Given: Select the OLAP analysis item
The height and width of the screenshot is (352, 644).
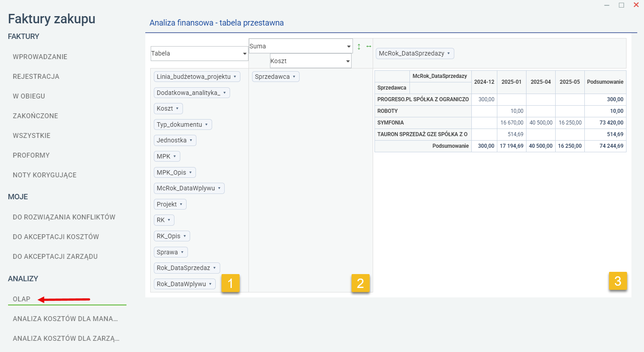Looking at the screenshot, I should 22,299.
